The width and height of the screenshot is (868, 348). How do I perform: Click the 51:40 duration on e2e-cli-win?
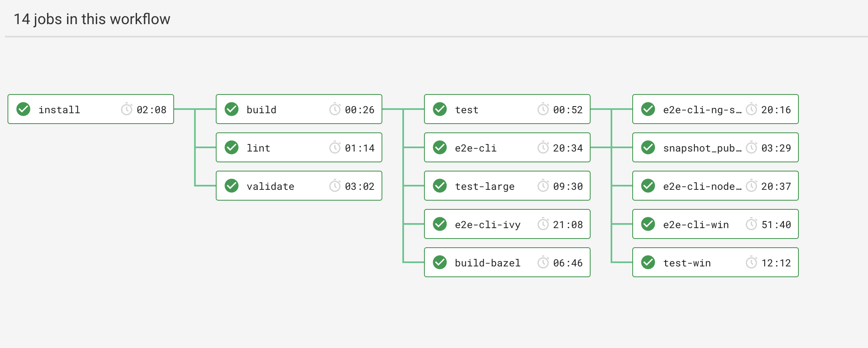pyautogui.click(x=776, y=225)
